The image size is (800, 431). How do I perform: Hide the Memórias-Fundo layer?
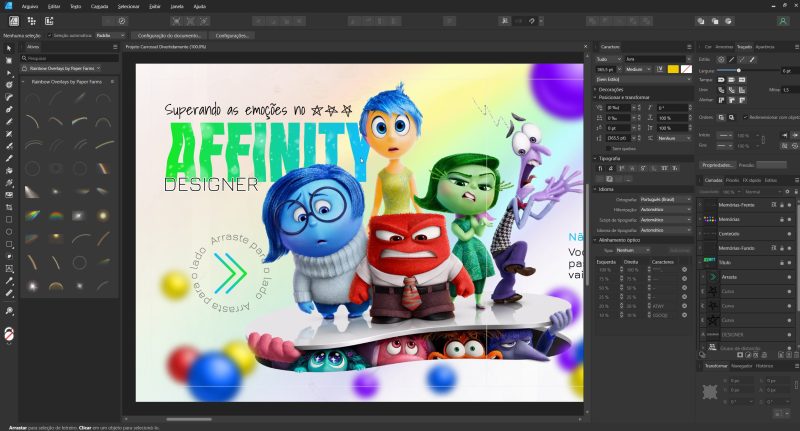(789, 248)
